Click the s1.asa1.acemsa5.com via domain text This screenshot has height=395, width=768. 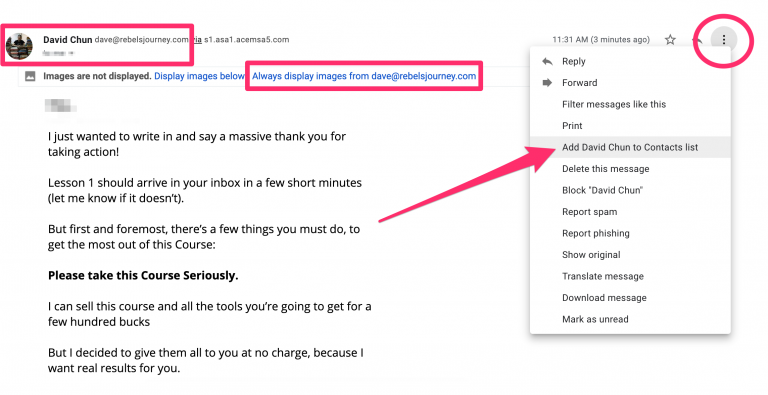246,40
